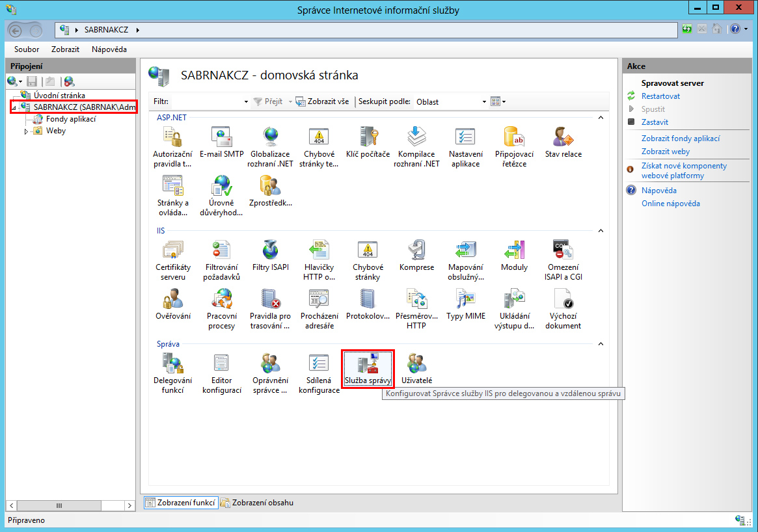Viewport: 758px width, 532px height.
Task: Collapse the ASP.NET group section
Action: coord(601,117)
